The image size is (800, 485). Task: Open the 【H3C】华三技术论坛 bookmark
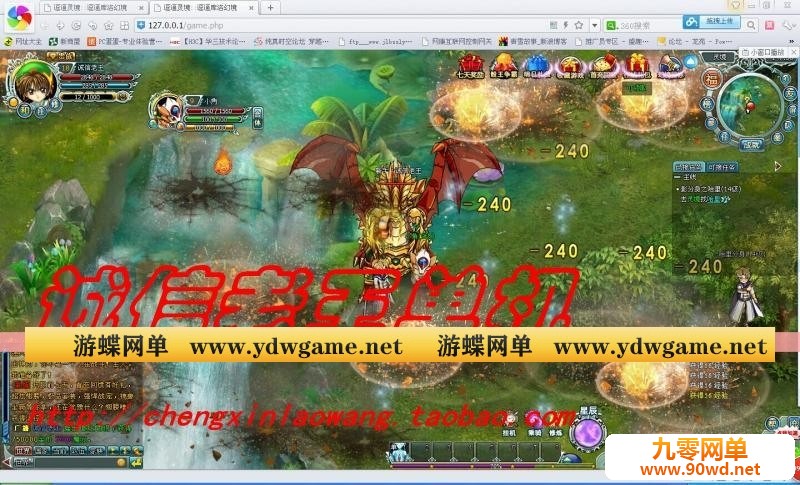208,41
